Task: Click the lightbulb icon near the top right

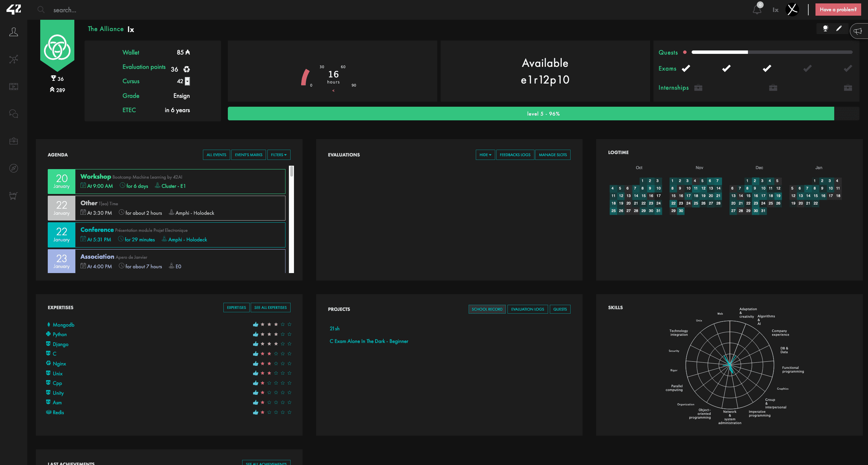Action: 825,29
